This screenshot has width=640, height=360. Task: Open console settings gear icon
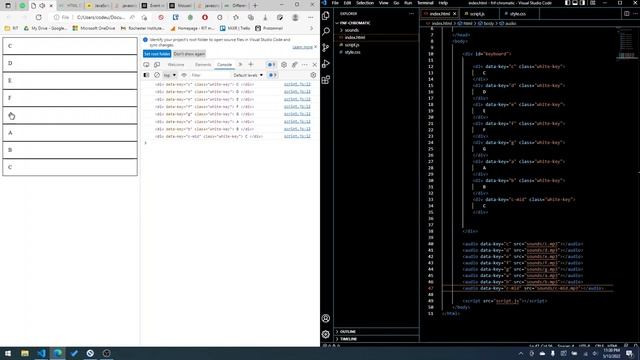click(313, 75)
